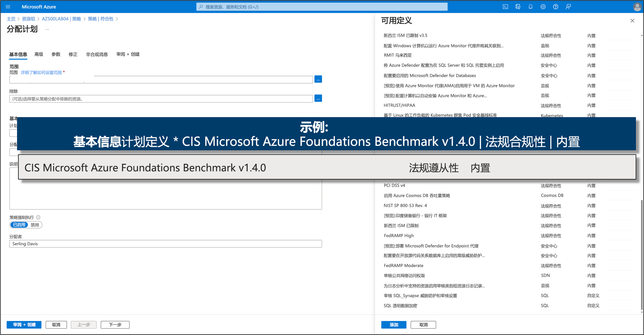Click the 上一步 button
This screenshot has height=335, width=644.
pyautogui.click(x=84, y=325)
